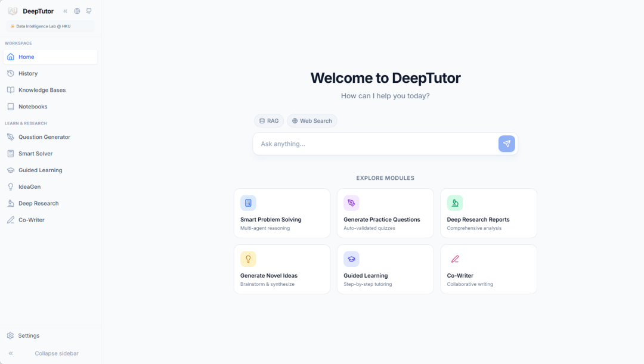The image size is (644, 364).
Task: Click the Generate Novel Ideas lightbulb icon
Action: click(248, 259)
